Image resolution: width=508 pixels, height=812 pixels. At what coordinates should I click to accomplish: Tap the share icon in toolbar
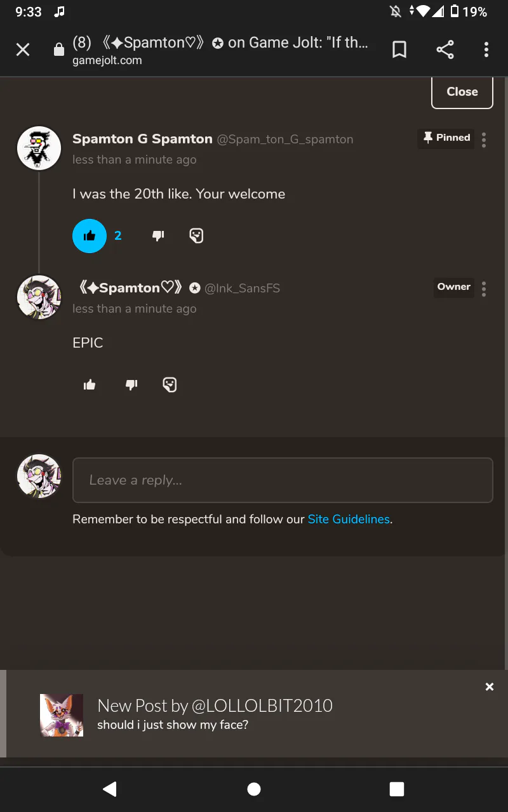pos(445,49)
